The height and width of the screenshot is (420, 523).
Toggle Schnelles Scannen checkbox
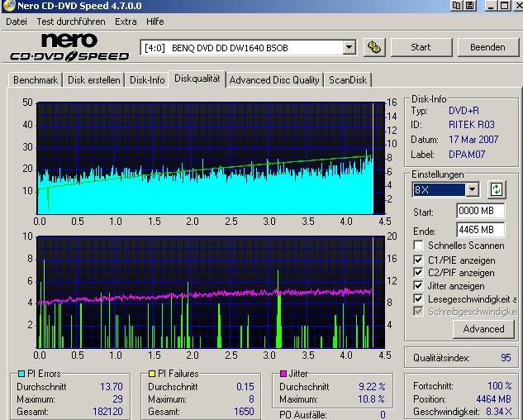coord(418,245)
